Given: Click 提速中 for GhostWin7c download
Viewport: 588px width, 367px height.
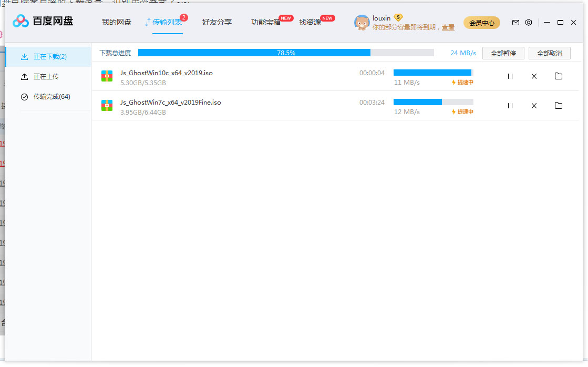Looking at the screenshot, I should 462,112.
